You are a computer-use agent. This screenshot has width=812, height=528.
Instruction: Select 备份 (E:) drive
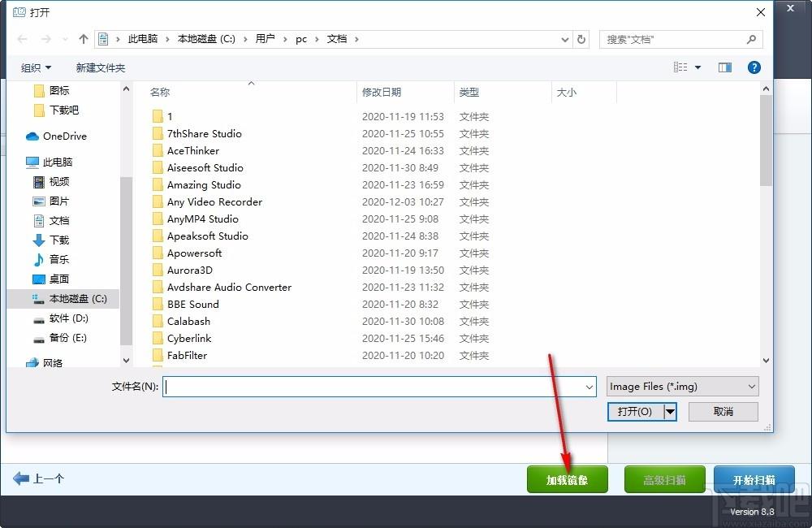pyautogui.click(x=60, y=338)
